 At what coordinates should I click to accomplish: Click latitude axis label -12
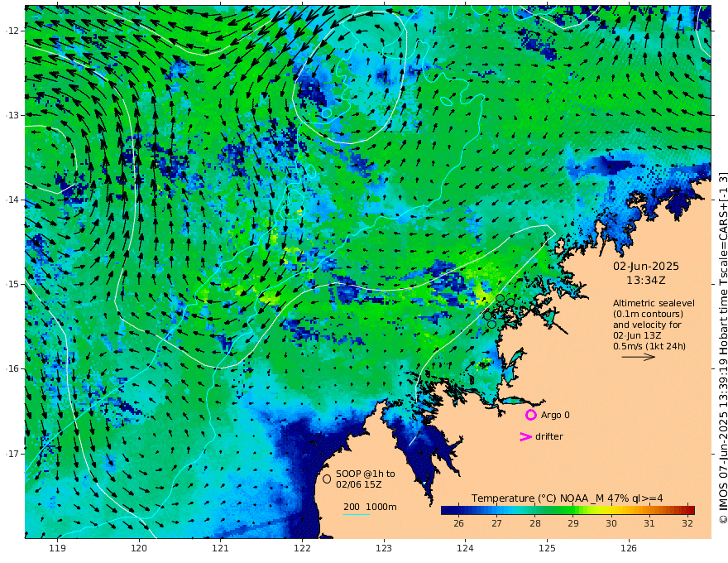coord(12,31)
